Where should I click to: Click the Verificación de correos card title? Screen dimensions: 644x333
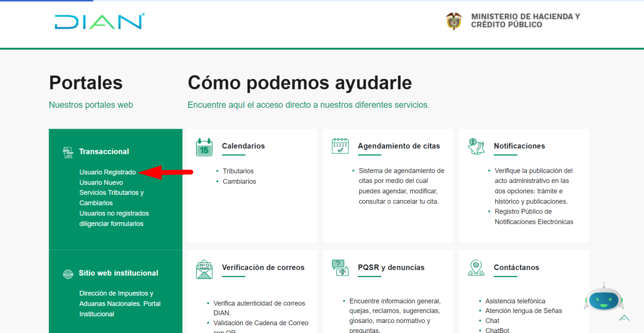(x=263, y=268)
